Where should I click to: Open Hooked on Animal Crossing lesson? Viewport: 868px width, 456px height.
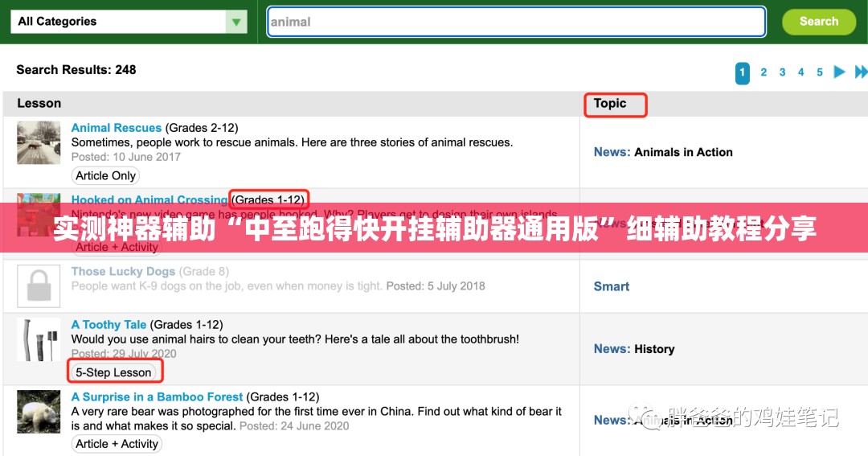(x=149, y=199)
